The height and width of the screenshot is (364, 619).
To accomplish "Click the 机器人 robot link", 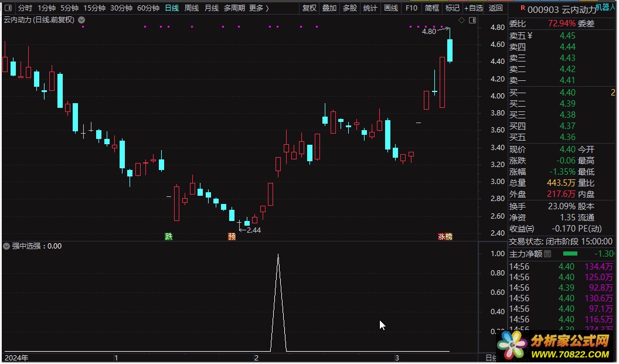I will pyautogui.click(x=605, y=7).
